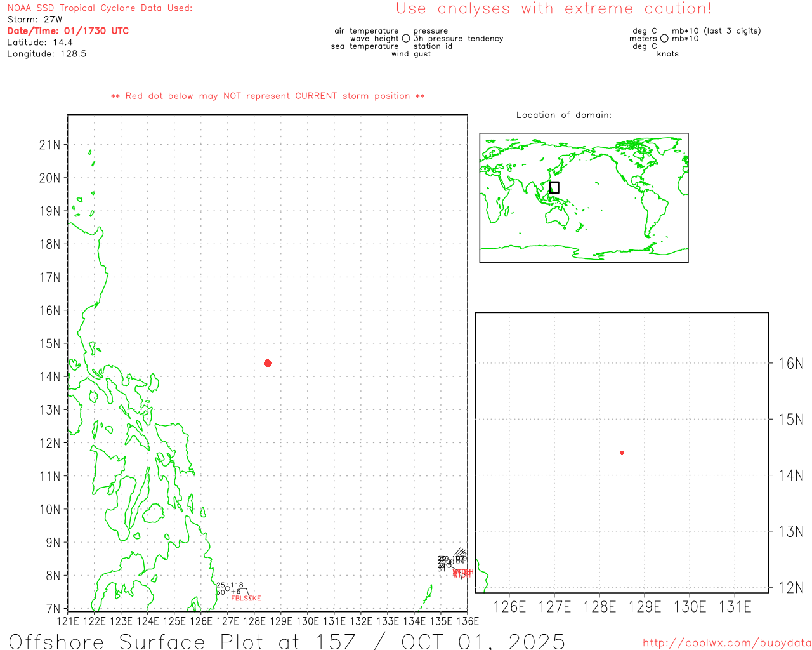The width and height of the screenshot is (812, 650).
Task: Click the station circle near FBLSEKE
Action: click(228, 588)
